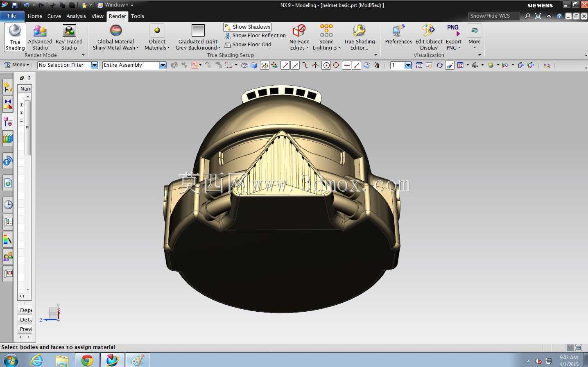
Task: Open visualization Preferences
Action: 398,34
